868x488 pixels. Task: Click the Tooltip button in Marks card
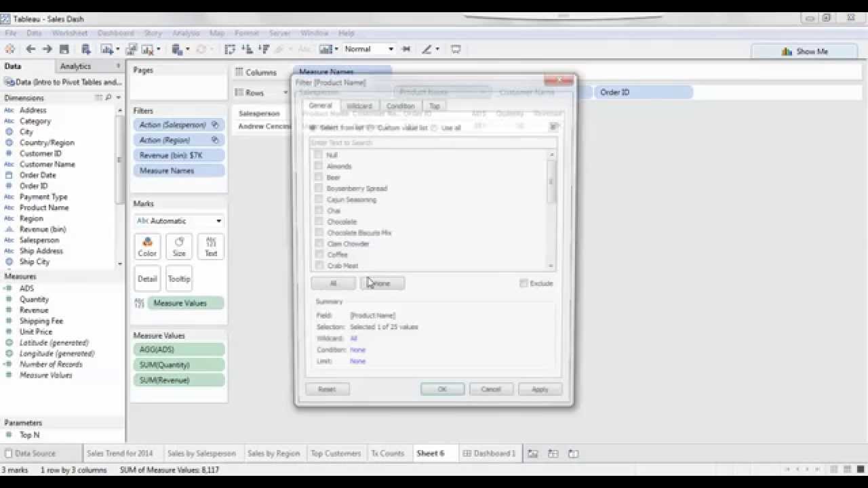pos(179,278)
